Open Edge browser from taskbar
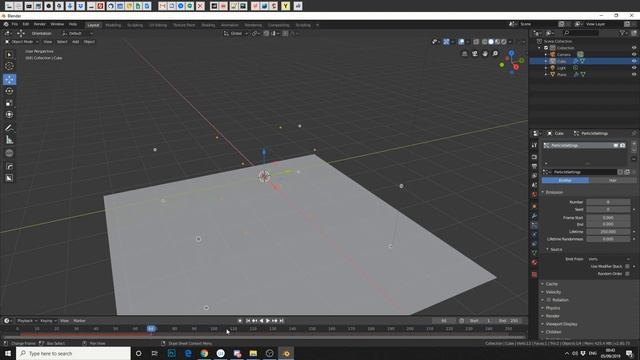Viewport: 640px width, 360px height. (x=188, y=353)
